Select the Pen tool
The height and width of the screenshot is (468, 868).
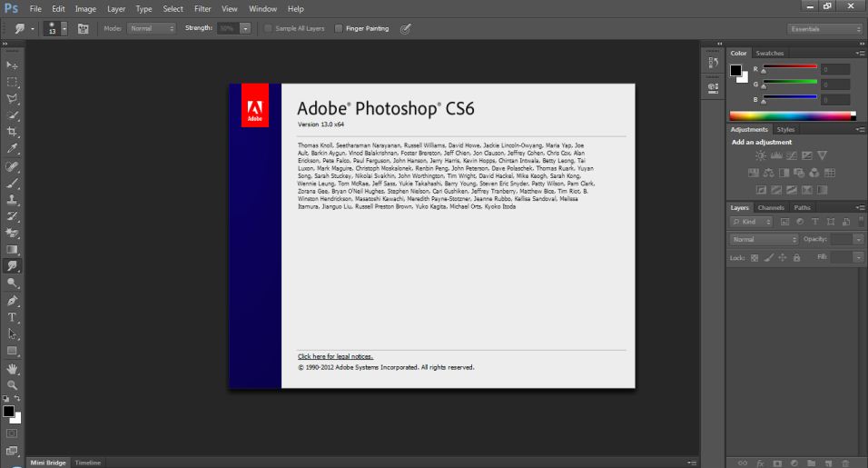coord(12,301)
